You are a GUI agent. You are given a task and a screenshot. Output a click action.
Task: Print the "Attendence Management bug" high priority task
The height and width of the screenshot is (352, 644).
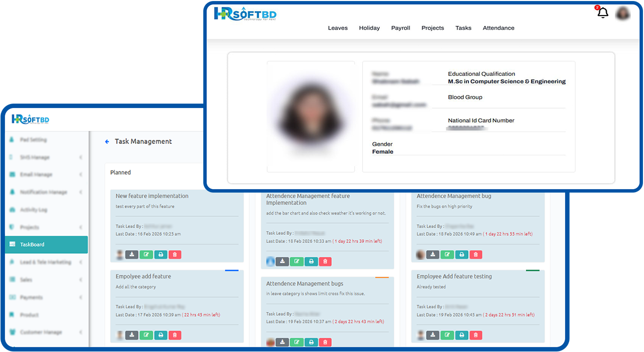[461, 255]
